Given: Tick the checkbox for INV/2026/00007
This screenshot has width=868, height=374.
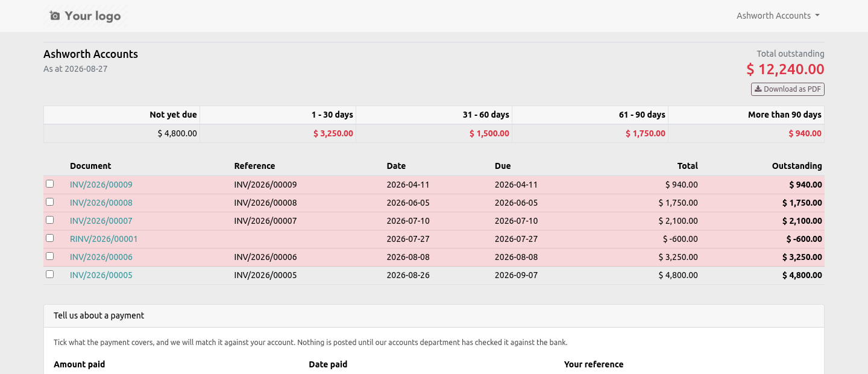Looking at the screenshot, I should pos(50,220).
